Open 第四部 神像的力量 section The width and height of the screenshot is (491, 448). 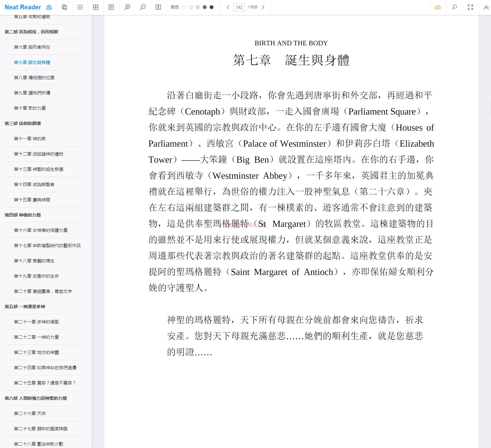click(23, 215)
